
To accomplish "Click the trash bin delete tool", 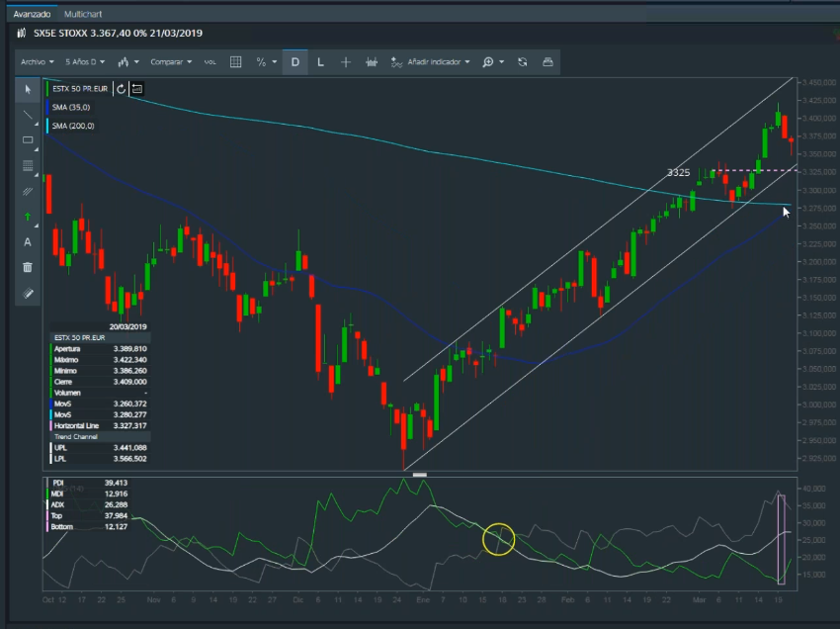I will 28,267.
